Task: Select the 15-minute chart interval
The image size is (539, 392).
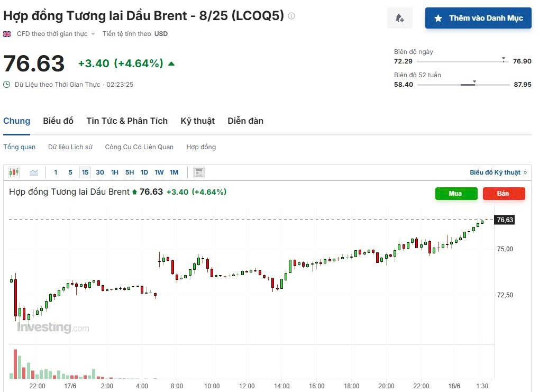Action: pos(85,172)
